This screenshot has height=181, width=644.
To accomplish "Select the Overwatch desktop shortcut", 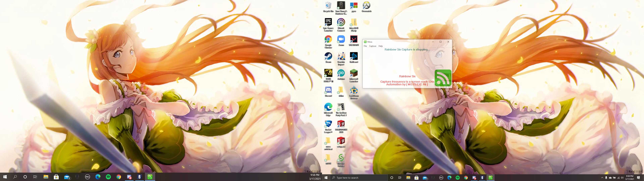I will coord(366,7).
